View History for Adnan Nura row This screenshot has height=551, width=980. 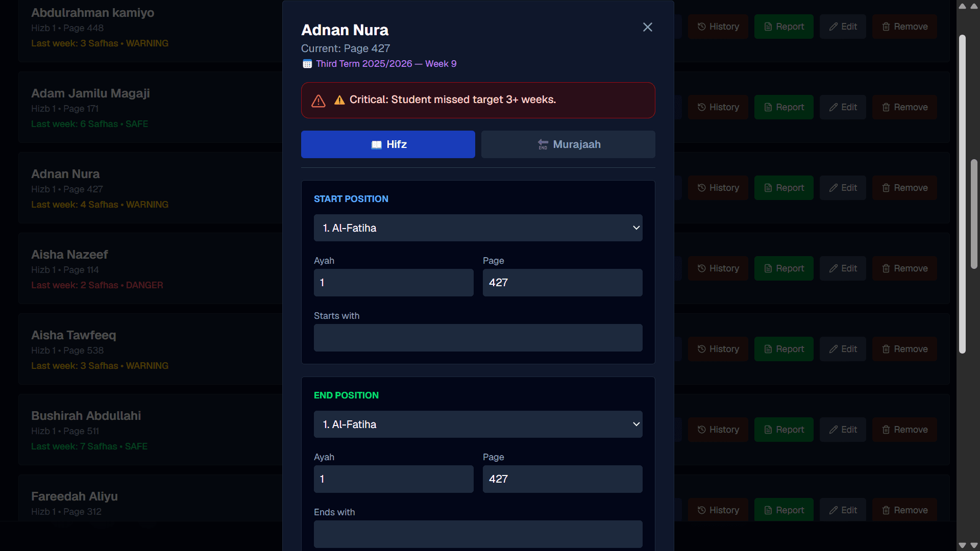point(718,188)
